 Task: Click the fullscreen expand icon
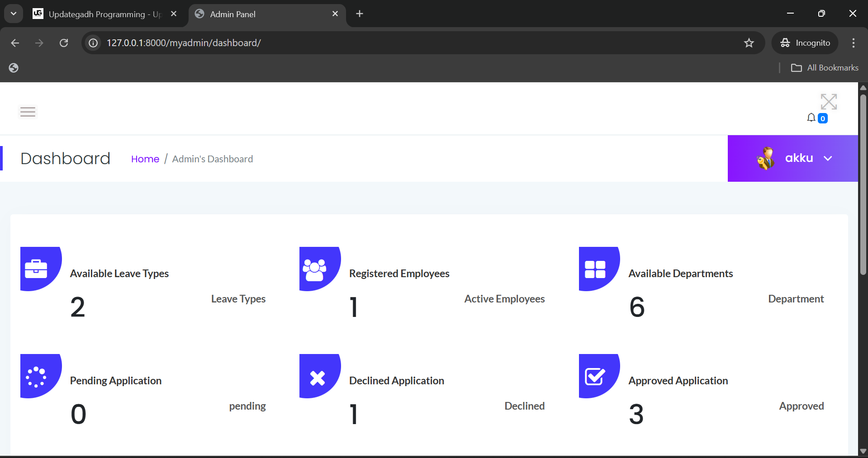tap(829, 101)
